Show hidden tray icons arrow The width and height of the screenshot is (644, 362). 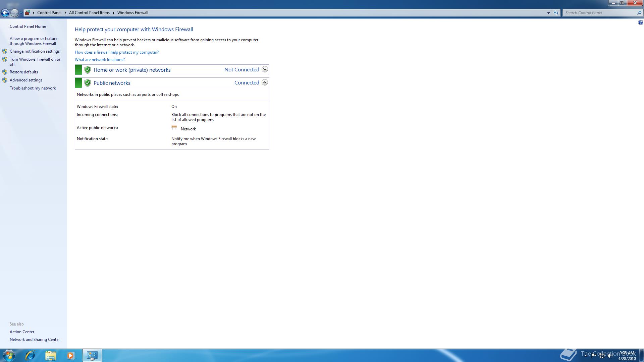point(586,355)
